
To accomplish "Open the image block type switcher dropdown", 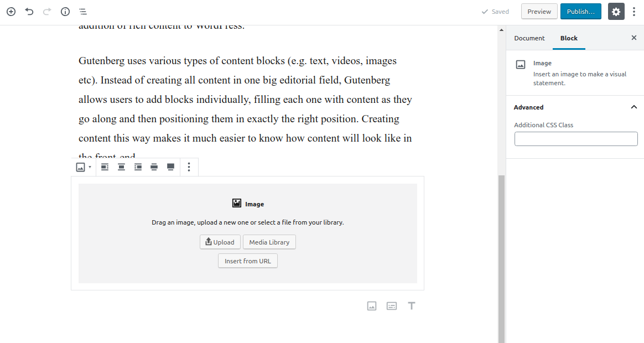I will tap(83, 167).
